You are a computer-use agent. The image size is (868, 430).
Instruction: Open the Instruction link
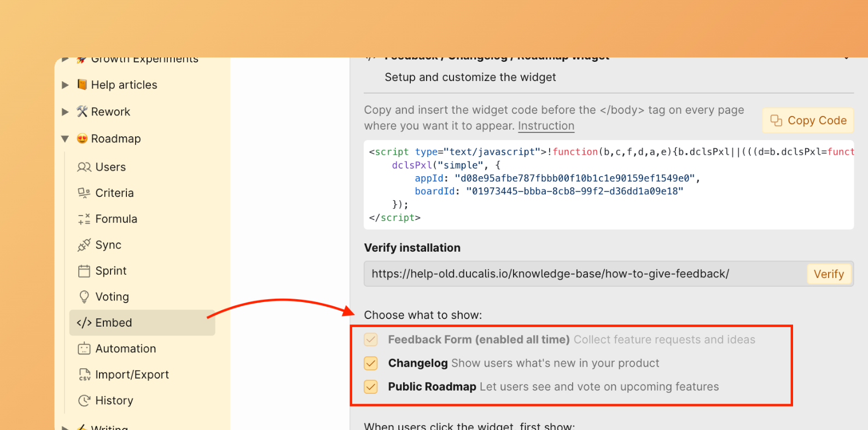pyautogui.click(x=546, y=126)
